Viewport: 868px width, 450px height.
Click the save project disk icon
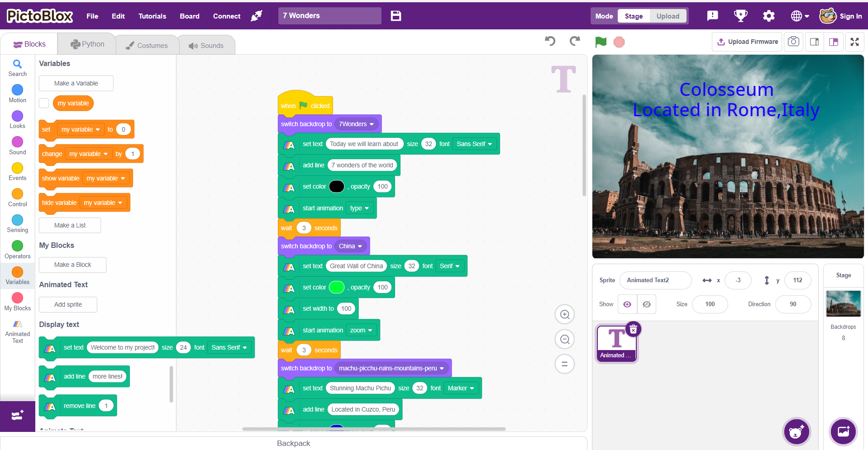[x=396, y=16]
